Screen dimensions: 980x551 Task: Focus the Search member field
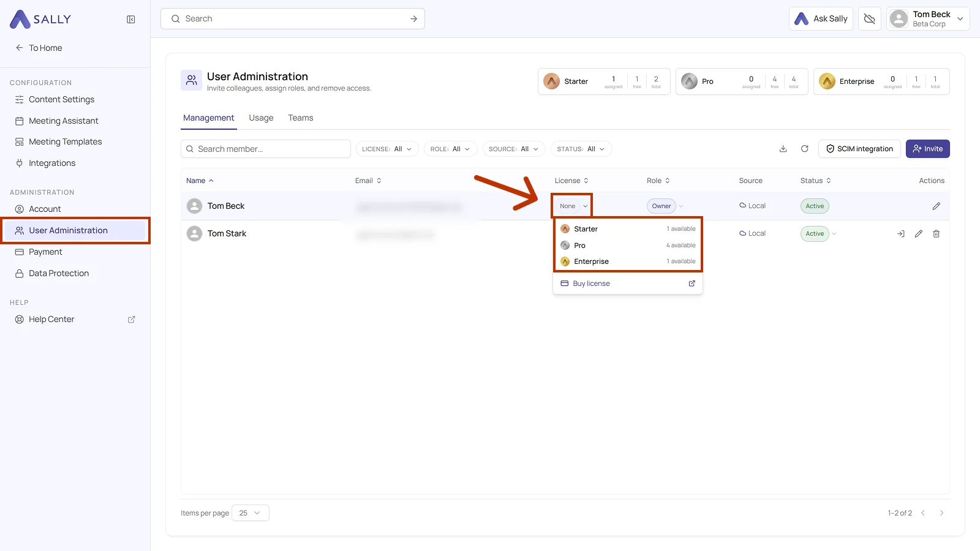[266, 149]
